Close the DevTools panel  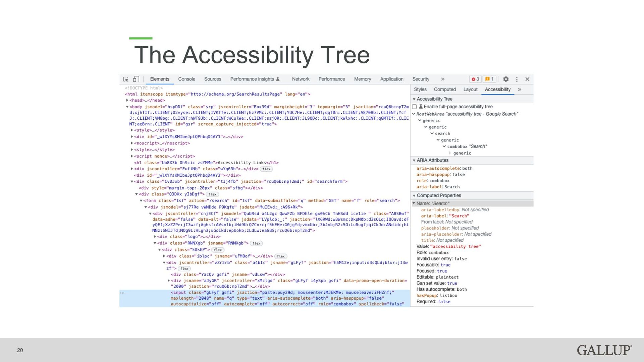[527, 79]
